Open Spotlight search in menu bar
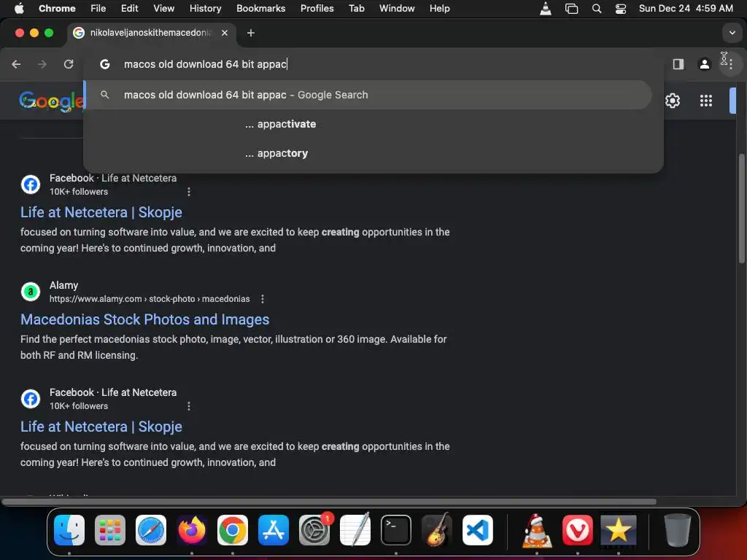This screenshot has height=560, width=747. point(597,9)
